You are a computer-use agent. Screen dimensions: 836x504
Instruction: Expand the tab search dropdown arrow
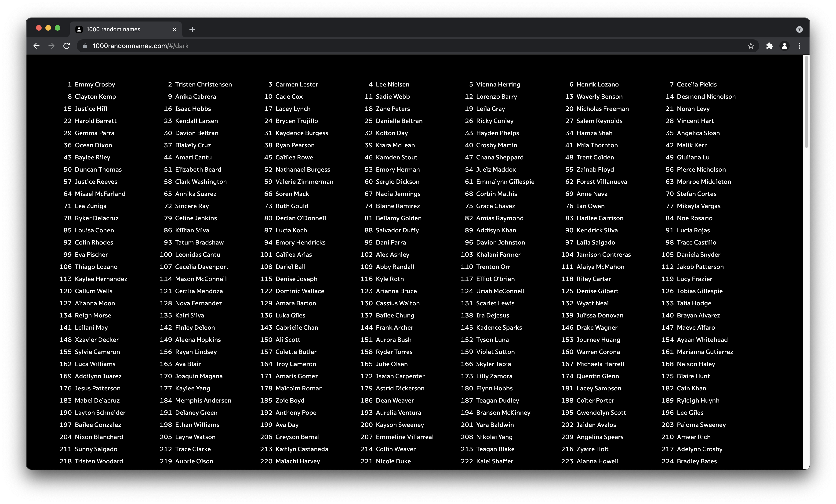[x=799, y=29]
